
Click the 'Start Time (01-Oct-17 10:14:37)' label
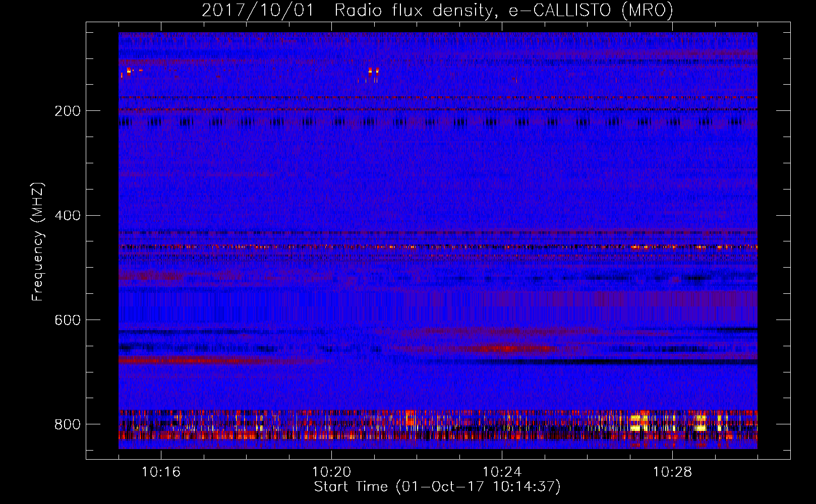[x=437, y=487]
